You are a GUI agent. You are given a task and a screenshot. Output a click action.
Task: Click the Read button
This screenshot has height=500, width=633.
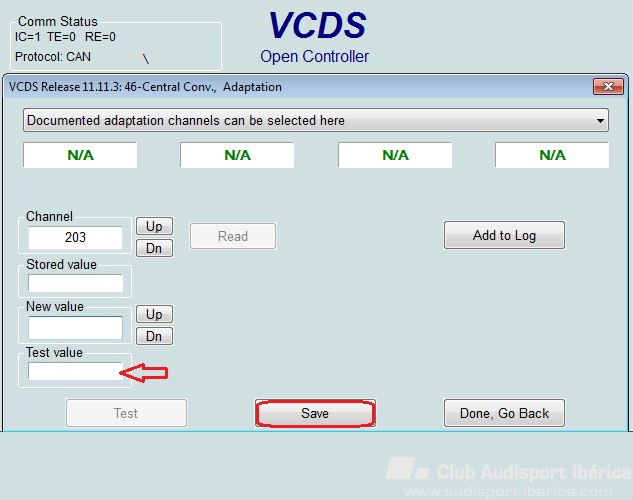pyautogui.click(x=233, y=236)
